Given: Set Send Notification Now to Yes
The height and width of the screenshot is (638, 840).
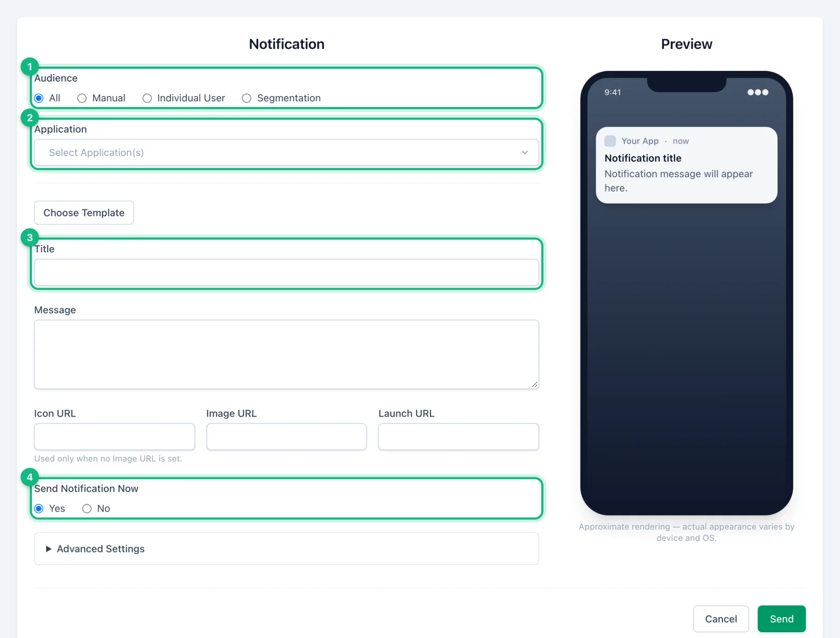Looking at the screenshot, I should [x=39, y=508].
